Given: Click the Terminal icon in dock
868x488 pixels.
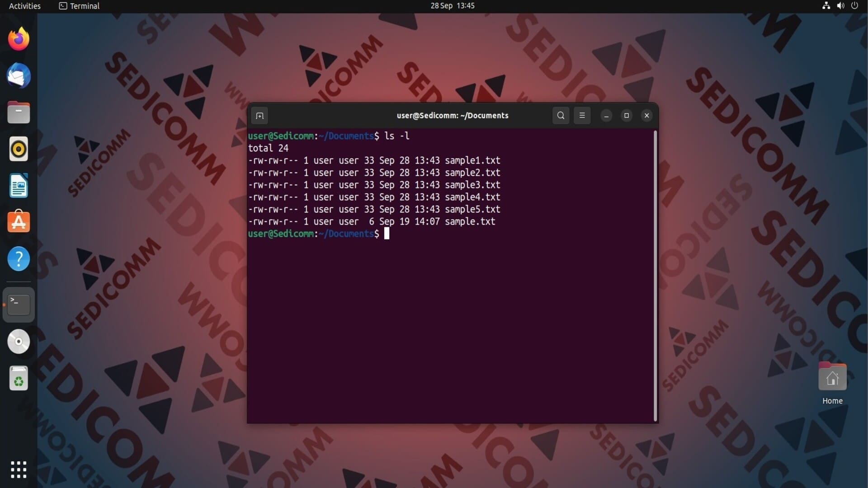Looking at the screenshot, I should click(19, 305).
